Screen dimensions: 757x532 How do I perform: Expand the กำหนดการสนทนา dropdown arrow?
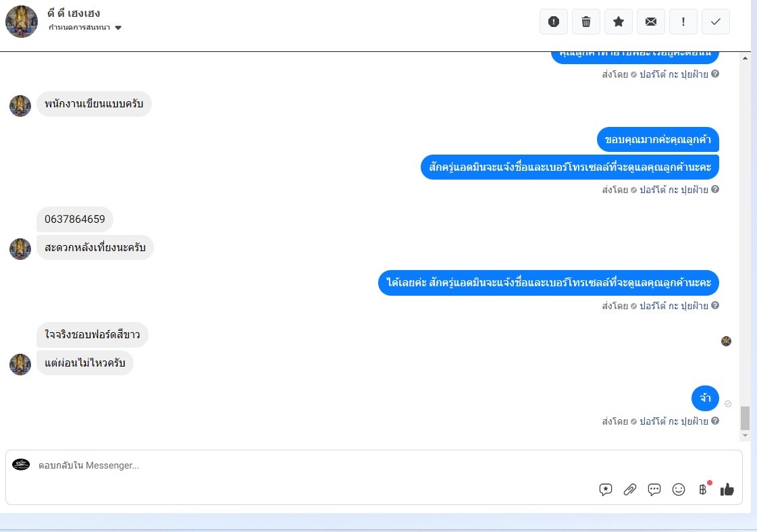click(118, 28)
